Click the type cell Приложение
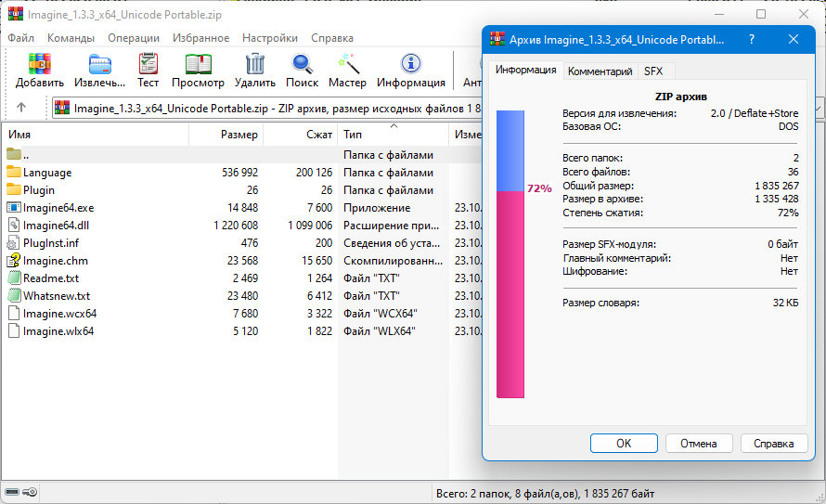826x504 pixels. point(377,208)
